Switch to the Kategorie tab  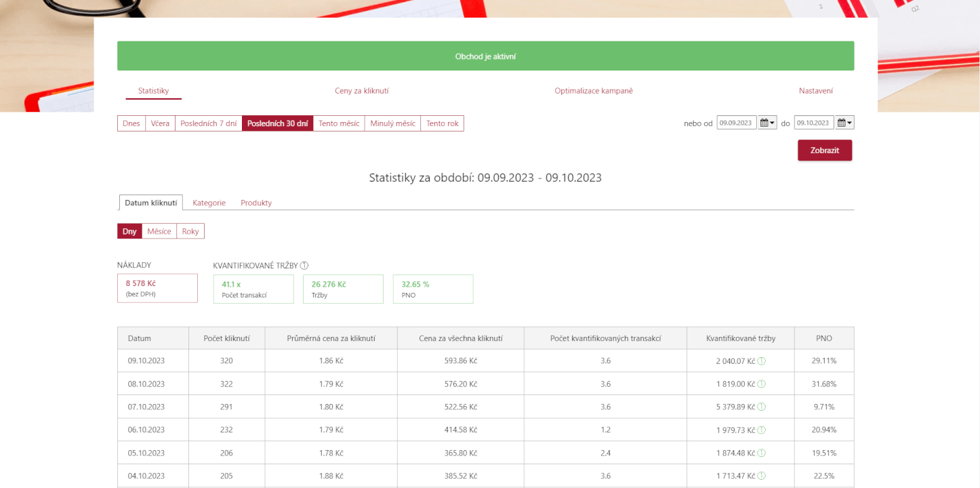click(209, 203)
